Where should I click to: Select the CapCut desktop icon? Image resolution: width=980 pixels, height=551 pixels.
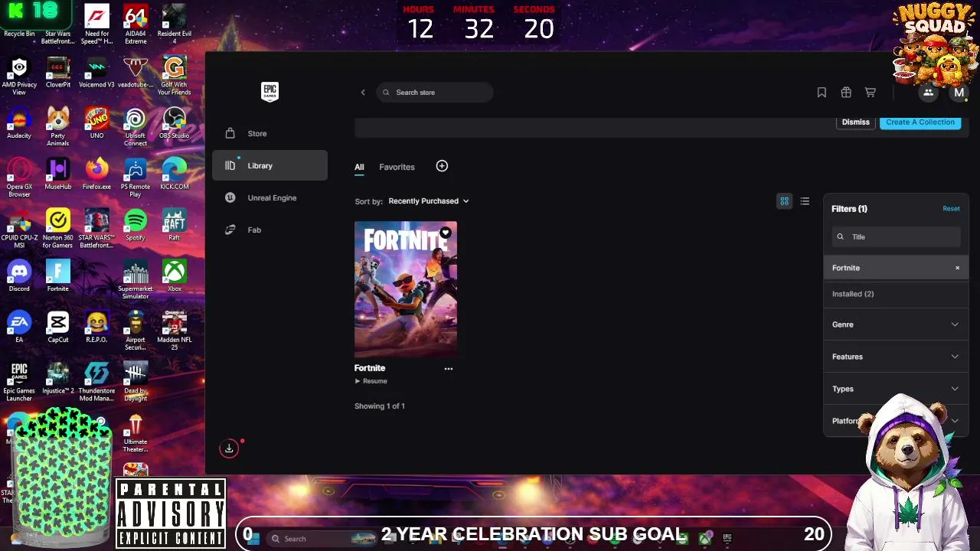pos(58,327)
